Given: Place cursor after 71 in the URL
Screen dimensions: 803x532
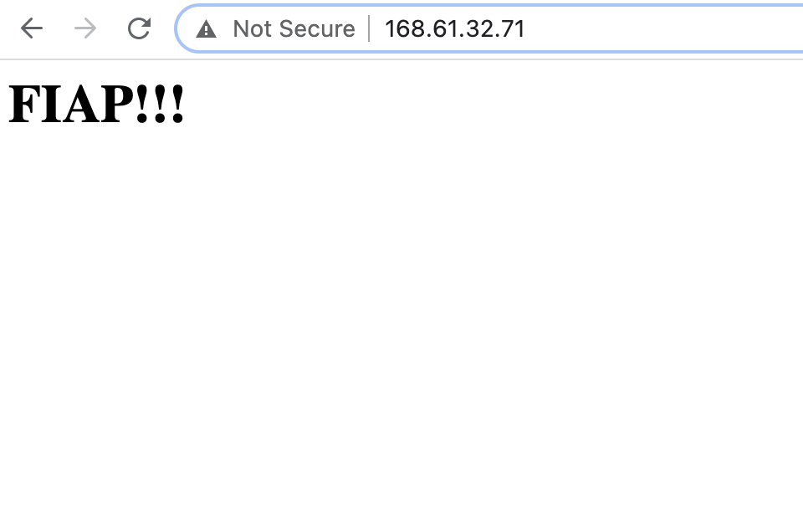Looking at the screenshot, I should (526, 28).
